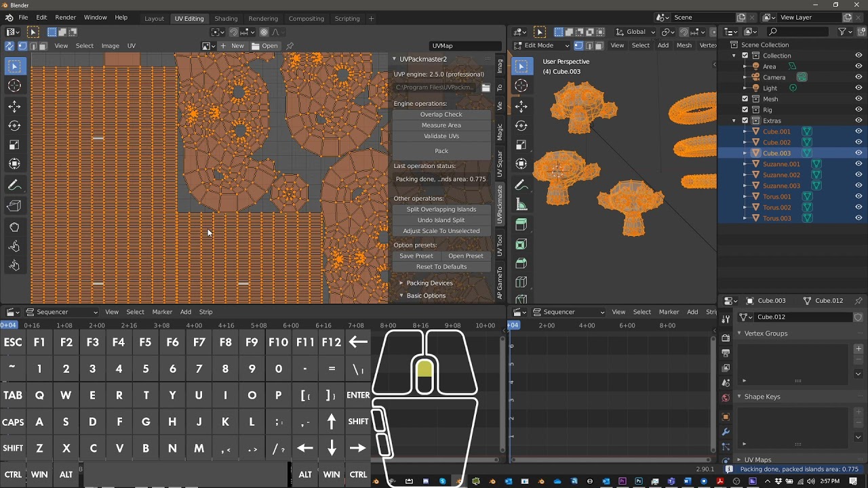Click Reset To Defaults button
Image resolution: width=868 pixels, height=488 pixels.
pos(441,267)
